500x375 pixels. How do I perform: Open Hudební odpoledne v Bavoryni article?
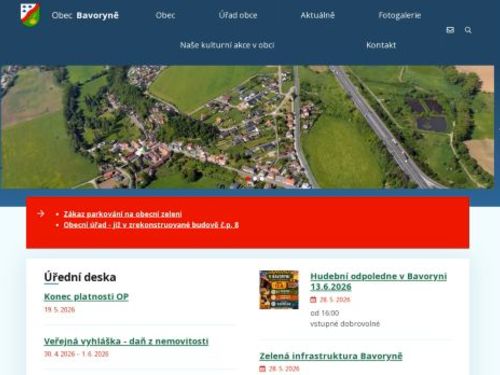pyautogui.click(x=378, y=281)
